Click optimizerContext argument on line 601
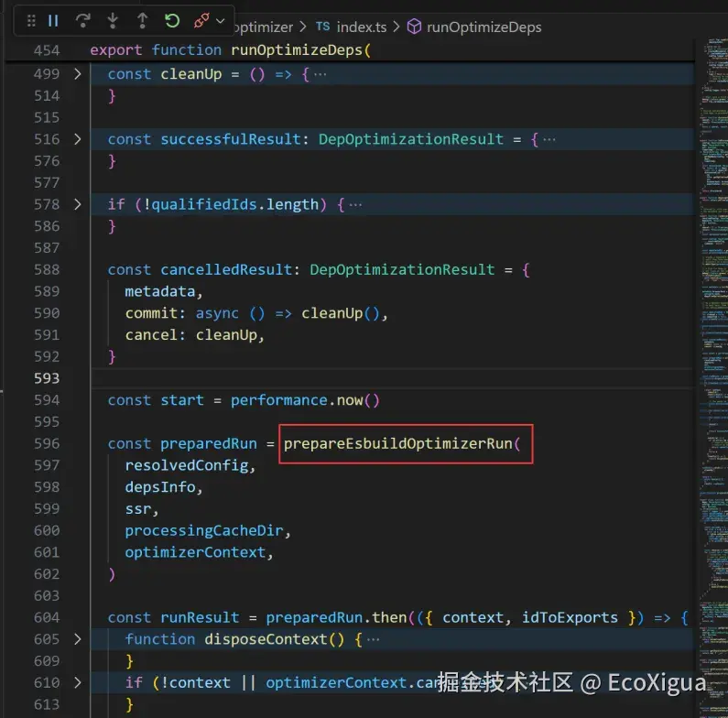This screenshot has height=718, width=728. [x=195, y=552]
